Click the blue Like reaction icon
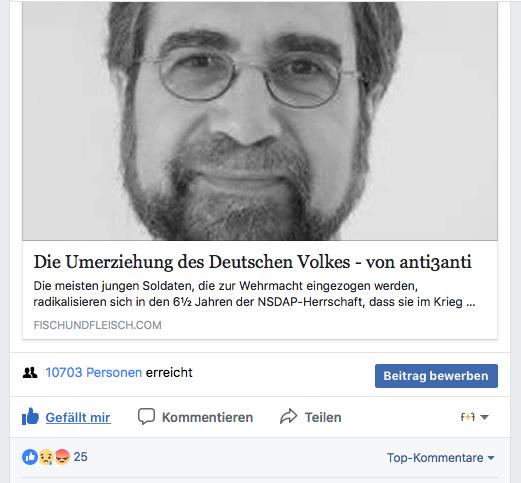521x483 pixels. pos(30,457)
